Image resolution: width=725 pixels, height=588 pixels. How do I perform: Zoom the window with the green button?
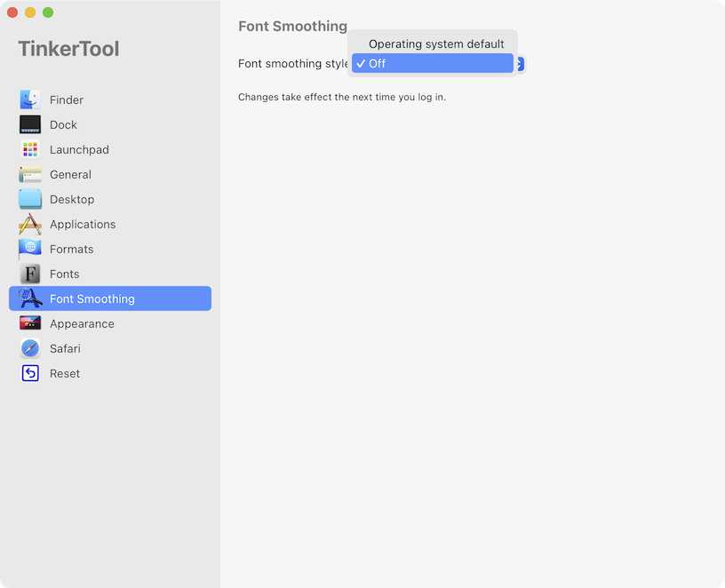[x=48, y=12]
